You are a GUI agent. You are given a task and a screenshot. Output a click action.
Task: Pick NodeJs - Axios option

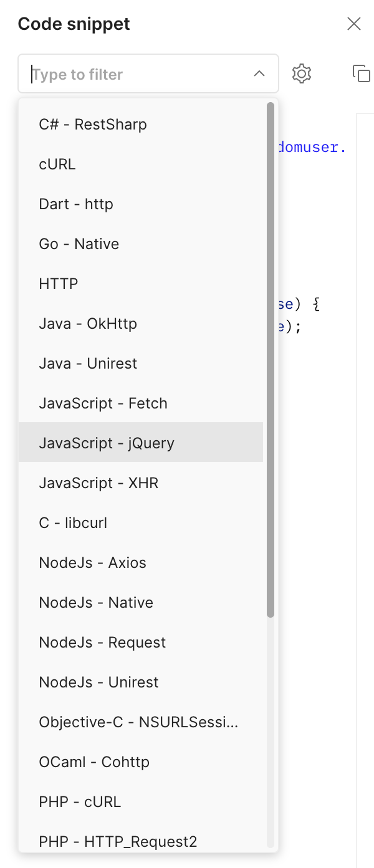pyautogui.click(x=92, y=563)
